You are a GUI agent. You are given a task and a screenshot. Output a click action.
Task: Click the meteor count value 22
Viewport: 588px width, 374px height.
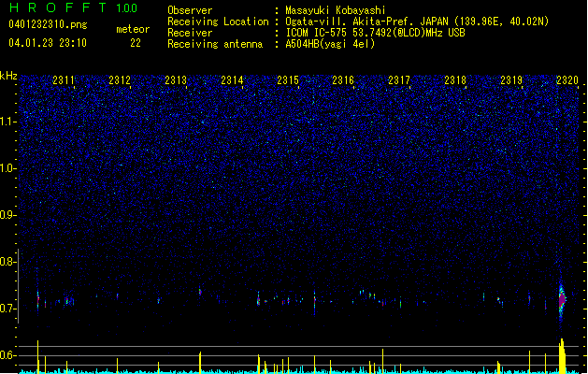coord(136,43)
